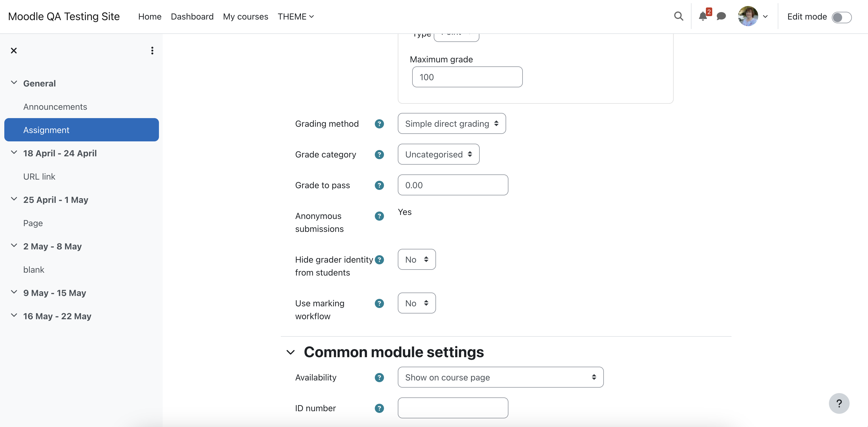Open 2 May - 8 May section
Image resolution: width=868 pixels, height=427 pixels.
52,247
